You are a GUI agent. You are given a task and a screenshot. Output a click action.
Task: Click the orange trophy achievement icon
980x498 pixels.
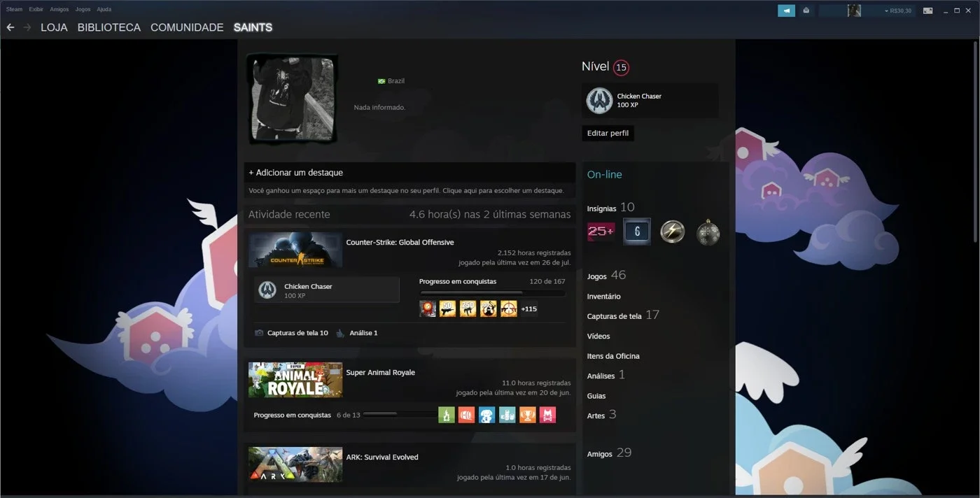[528, 415]
